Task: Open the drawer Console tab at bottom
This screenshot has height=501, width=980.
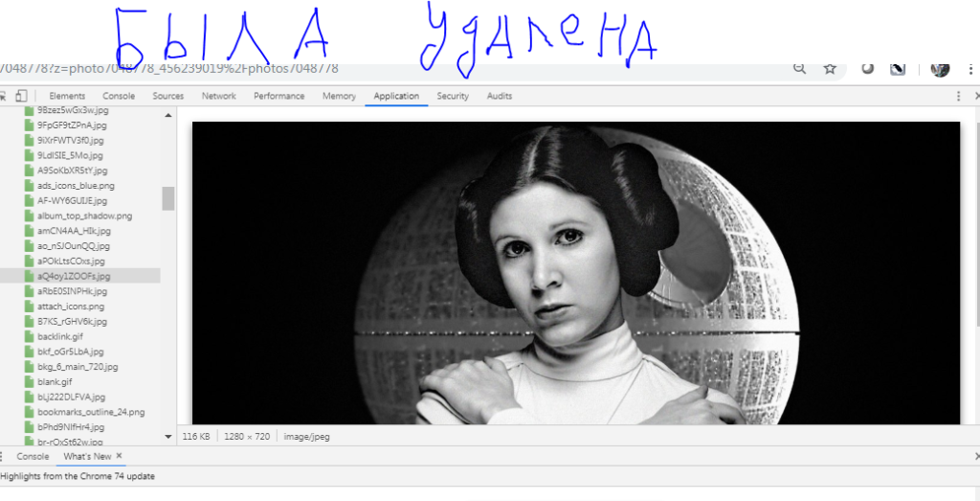Action: tap(33, 457)
